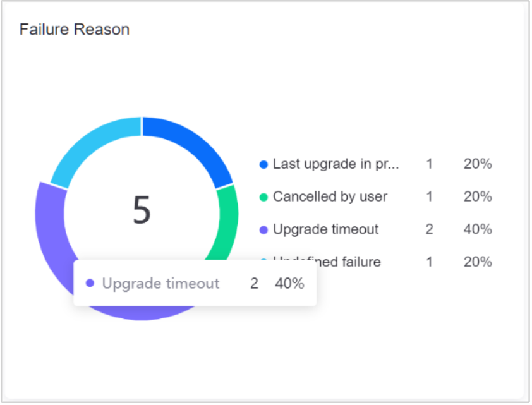Click the green dot beside Cancelled by user
The height and width of the screenshot is (405, 532).
pos(264,197)
